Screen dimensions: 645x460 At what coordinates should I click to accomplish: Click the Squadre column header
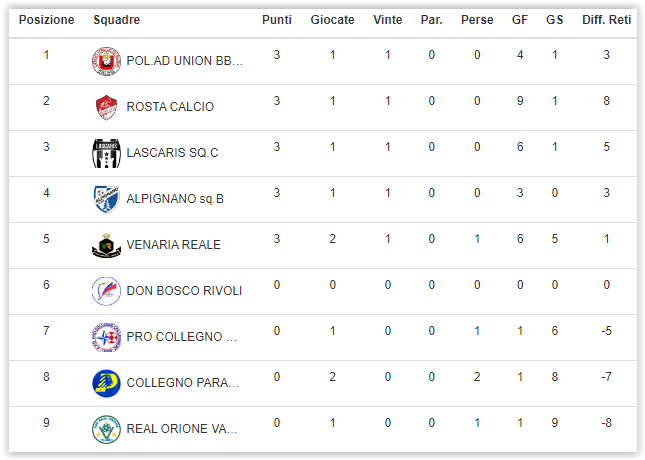pyautogui.click(x=116, y=20)
